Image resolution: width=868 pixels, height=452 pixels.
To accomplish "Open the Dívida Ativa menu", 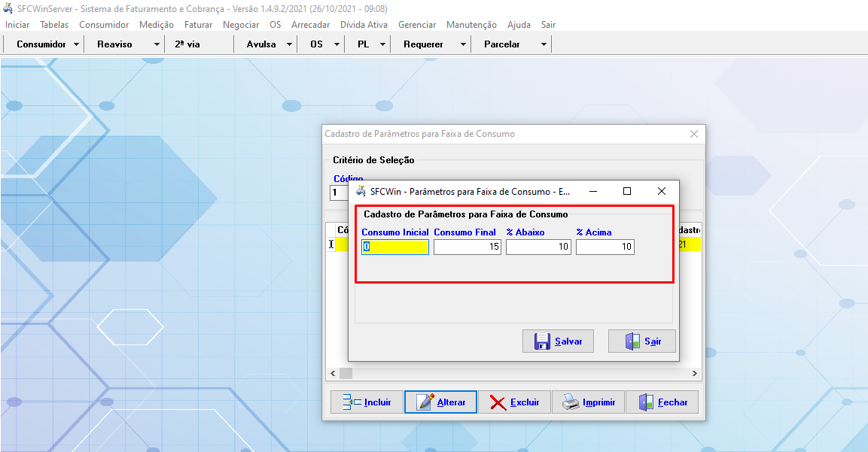I will click(364, 25).
